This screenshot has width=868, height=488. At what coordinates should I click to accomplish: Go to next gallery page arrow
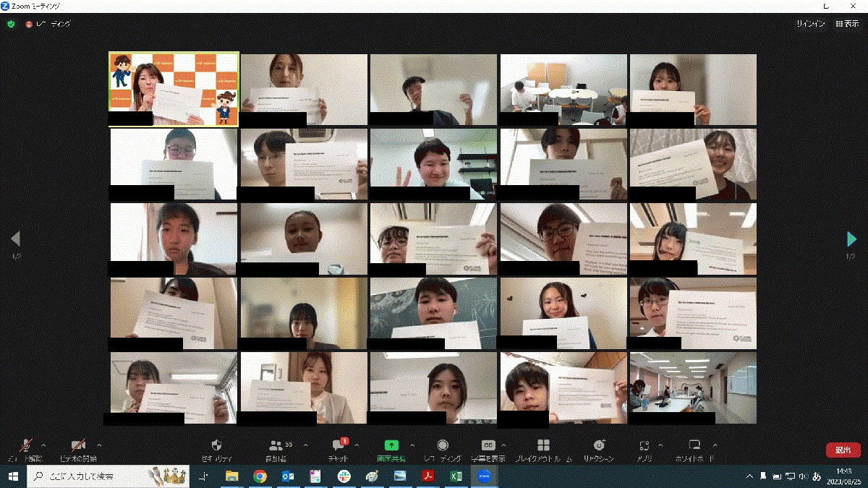851,239
